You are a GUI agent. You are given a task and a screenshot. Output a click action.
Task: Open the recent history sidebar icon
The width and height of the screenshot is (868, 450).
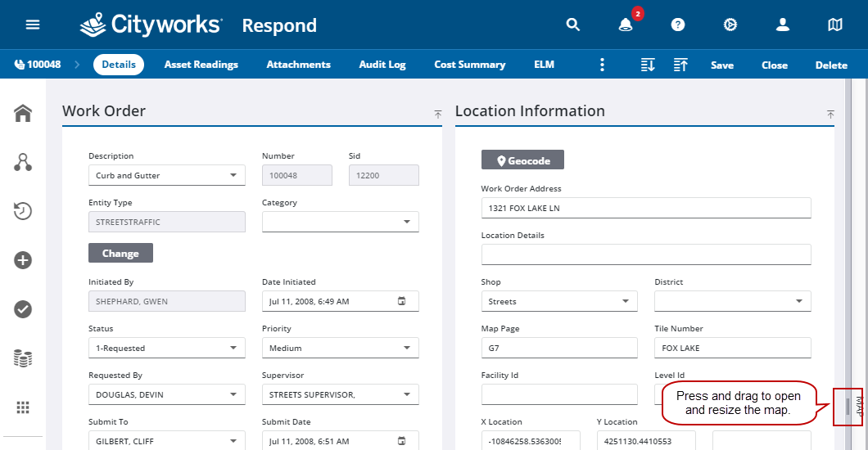click(x=23, y=211)
